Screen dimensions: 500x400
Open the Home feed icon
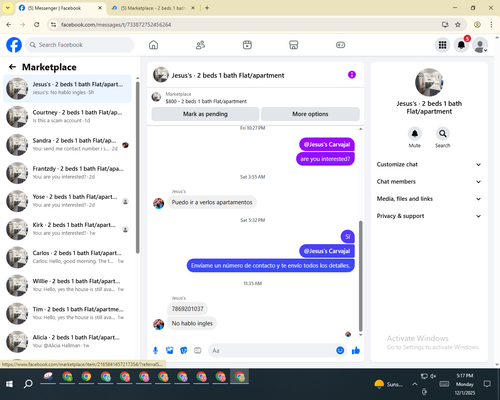coord(153,45)
